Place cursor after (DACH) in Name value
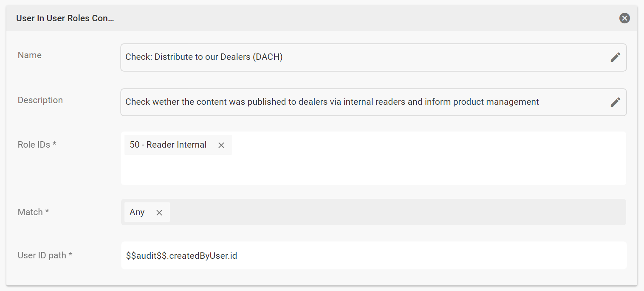Screen dimensions: 644x291 tap(283, 57)
